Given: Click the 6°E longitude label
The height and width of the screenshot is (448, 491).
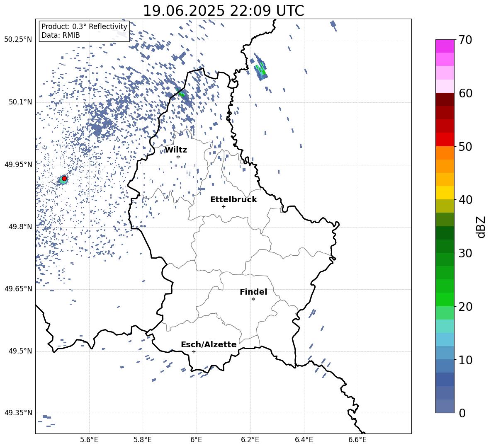Looking at the screenshot, I should [x=196, y=440].
